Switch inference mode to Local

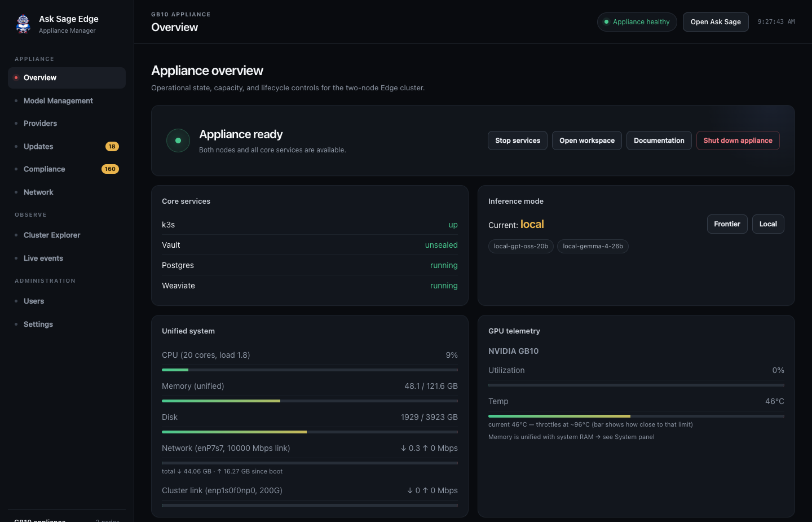tap(768, 224)
